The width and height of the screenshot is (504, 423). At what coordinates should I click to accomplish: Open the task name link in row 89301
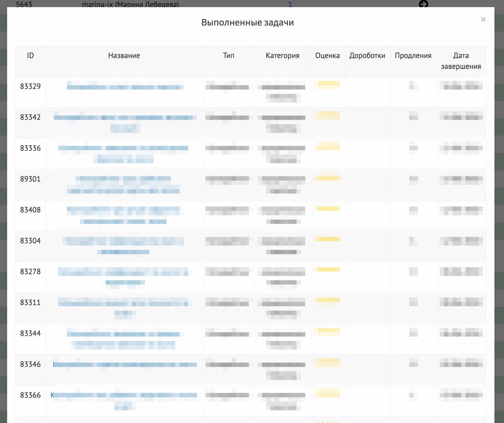[123, 184]
